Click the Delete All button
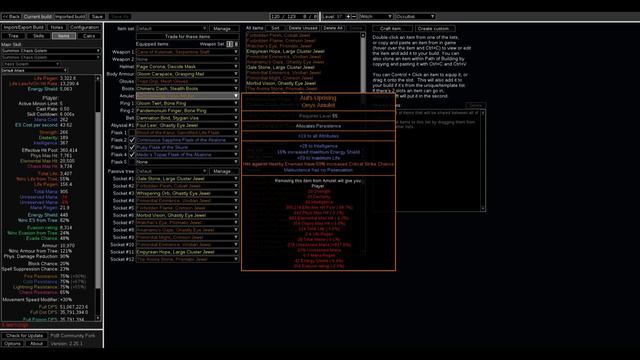This screenshot has height=360, width=640. (x=333, y=28)
